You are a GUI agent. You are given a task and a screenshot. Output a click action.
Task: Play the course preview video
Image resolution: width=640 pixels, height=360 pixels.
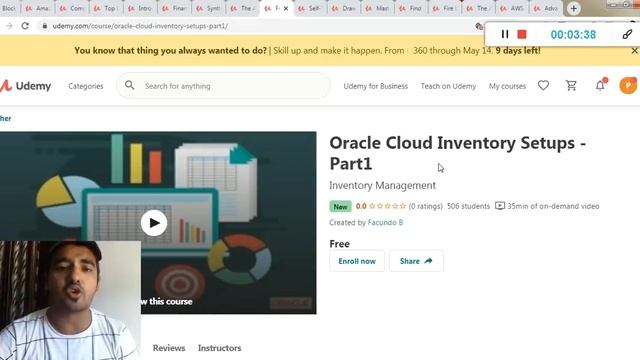coord(154,223)
